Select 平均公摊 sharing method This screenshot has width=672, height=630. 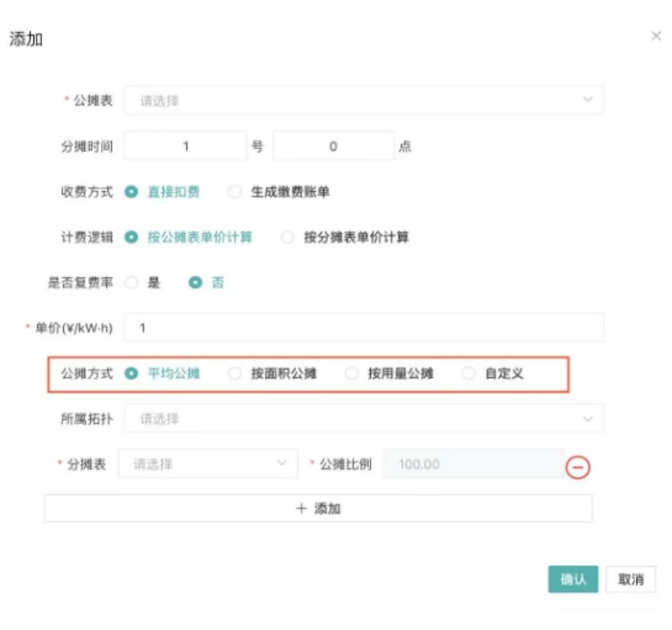[x=131, y=374]
